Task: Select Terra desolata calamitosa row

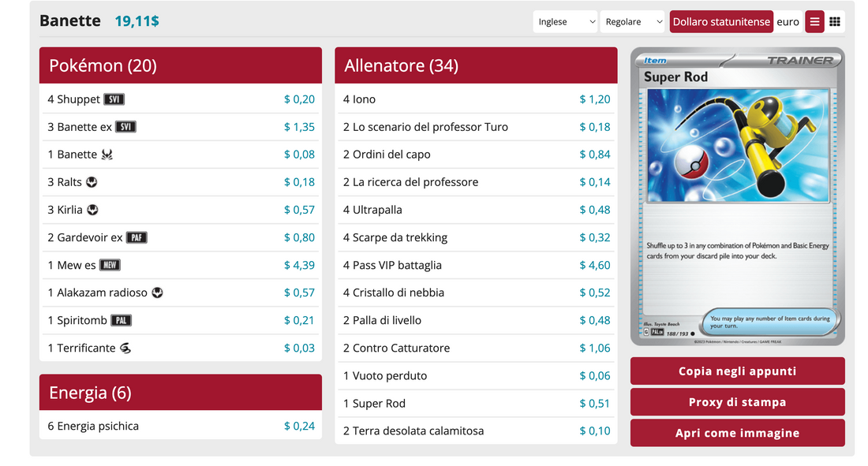Action: [x=476, y=431]
